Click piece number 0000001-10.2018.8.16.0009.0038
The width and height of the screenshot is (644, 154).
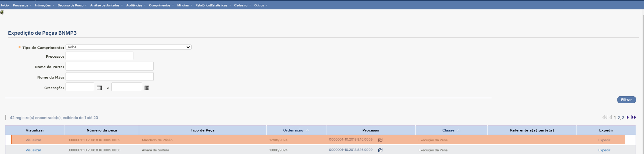click(94, 150)
